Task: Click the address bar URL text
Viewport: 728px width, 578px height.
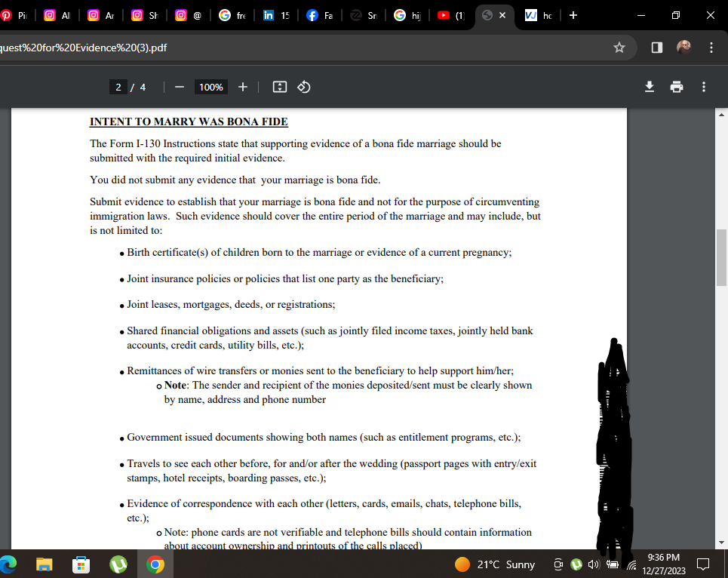Action: tap(84, 48)
